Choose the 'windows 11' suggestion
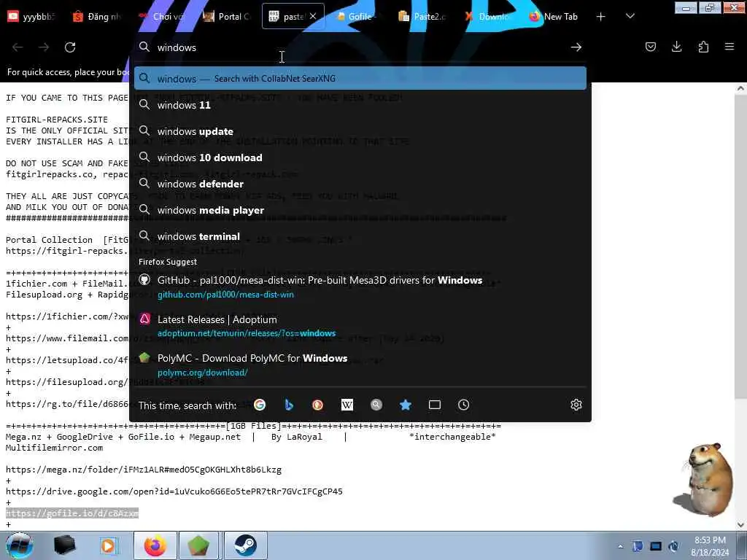The width and height of the screenshot is (747, 560). 360,105
